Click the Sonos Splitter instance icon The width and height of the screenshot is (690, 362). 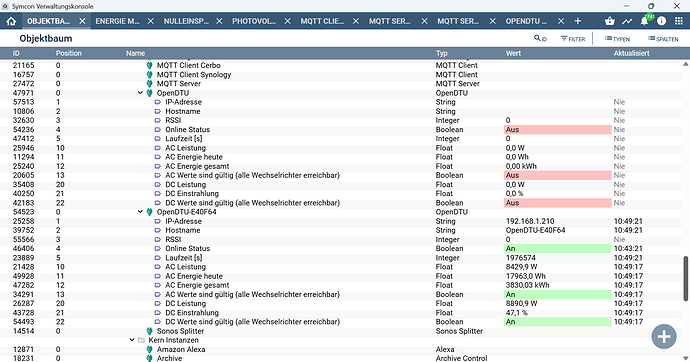(x=149, y=331)
